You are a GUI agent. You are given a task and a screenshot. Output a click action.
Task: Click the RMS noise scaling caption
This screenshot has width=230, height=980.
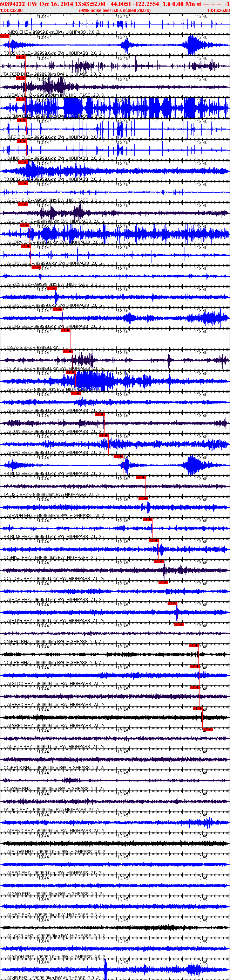(115, 10)
